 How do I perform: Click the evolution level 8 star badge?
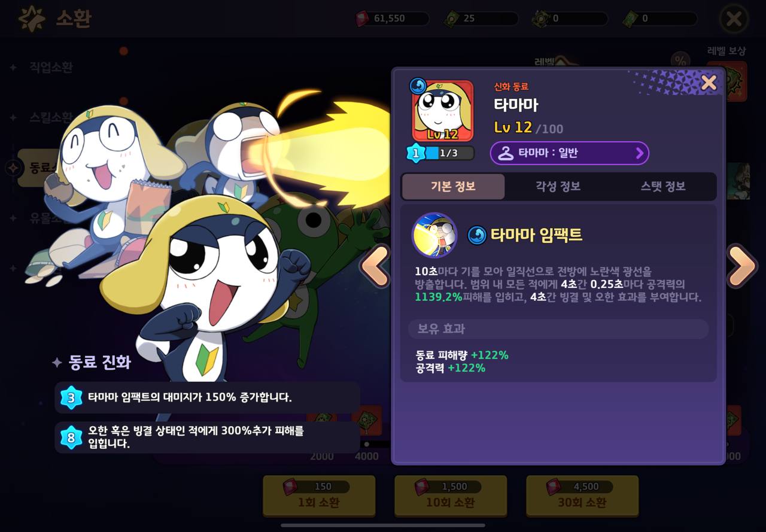tap(71, 437)
